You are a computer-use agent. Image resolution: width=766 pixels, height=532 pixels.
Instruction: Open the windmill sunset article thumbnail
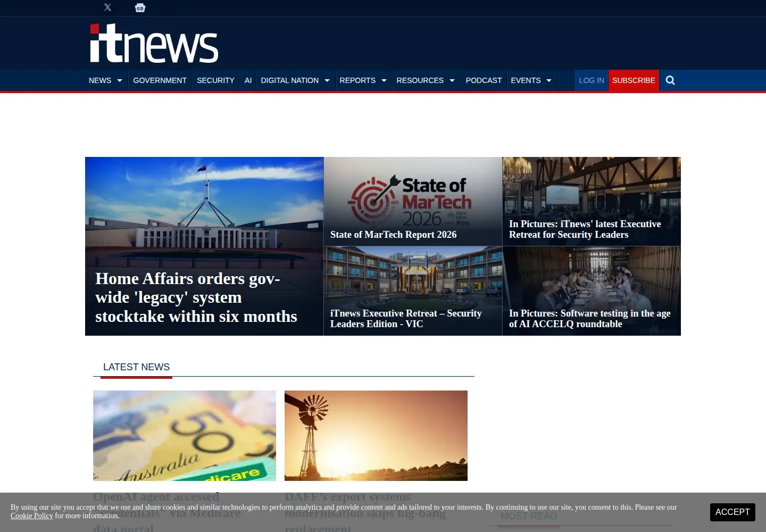pyautogui.click(x=376, y=436)
